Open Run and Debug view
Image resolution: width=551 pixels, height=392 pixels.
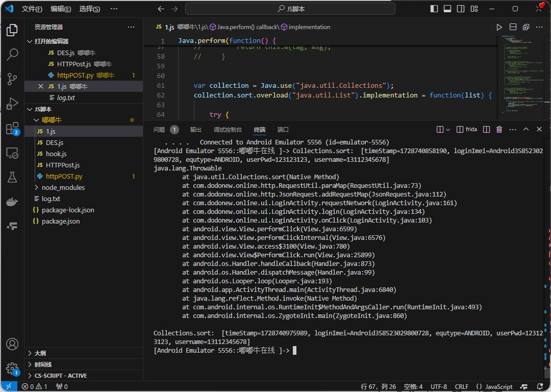click(x=12, y=104)
